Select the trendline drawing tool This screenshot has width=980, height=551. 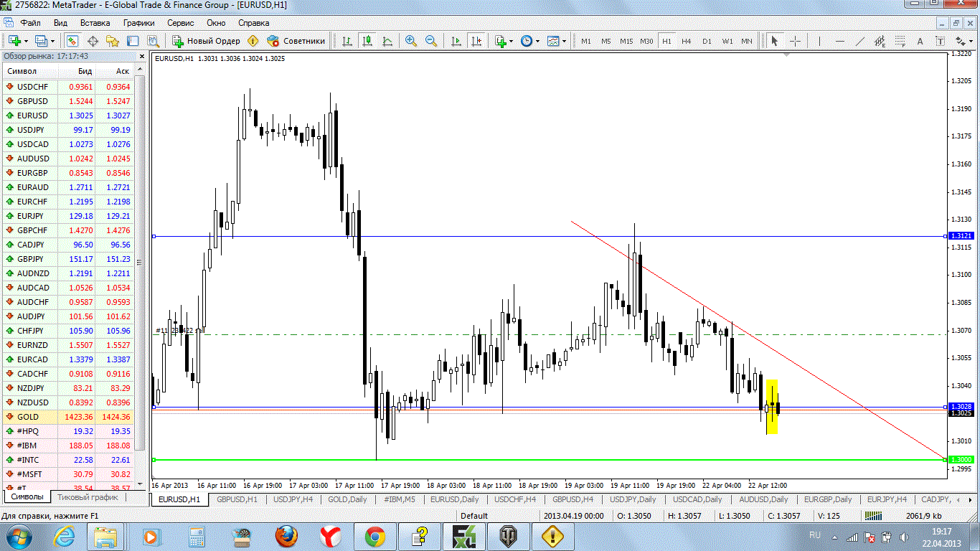click(860, 41)
